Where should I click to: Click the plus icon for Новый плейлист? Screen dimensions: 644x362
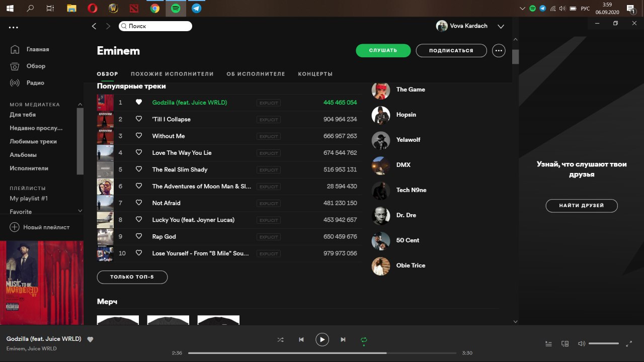click(x=15, y=227)
